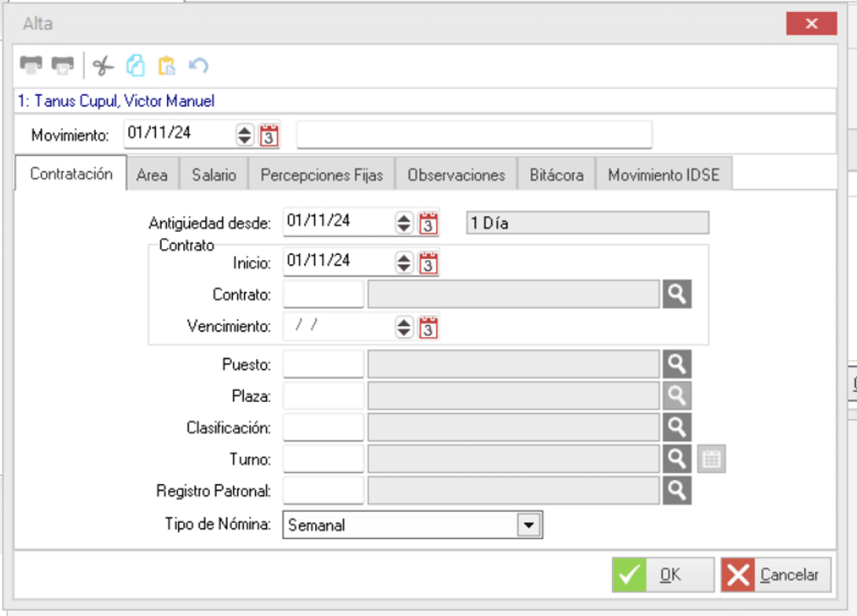857x616 pixels.
Task: Click the Paste clipboard icon
Action: [x=169, y=64]
